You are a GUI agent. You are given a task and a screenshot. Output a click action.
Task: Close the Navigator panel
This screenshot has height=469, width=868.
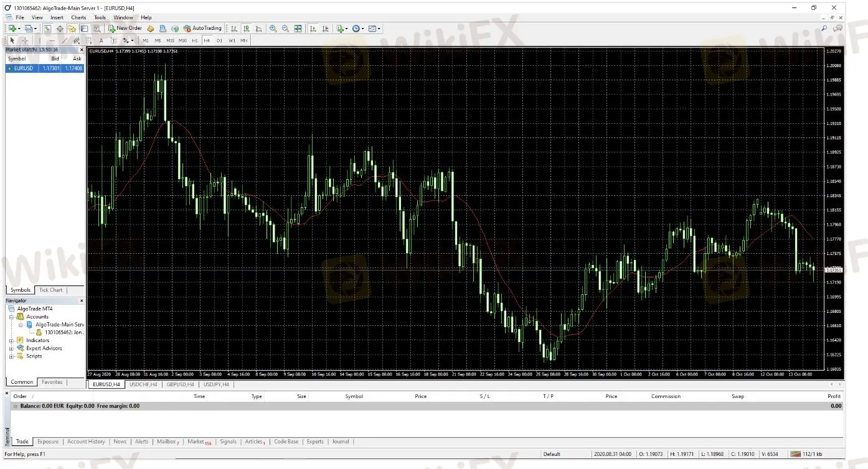pos(82,300)
